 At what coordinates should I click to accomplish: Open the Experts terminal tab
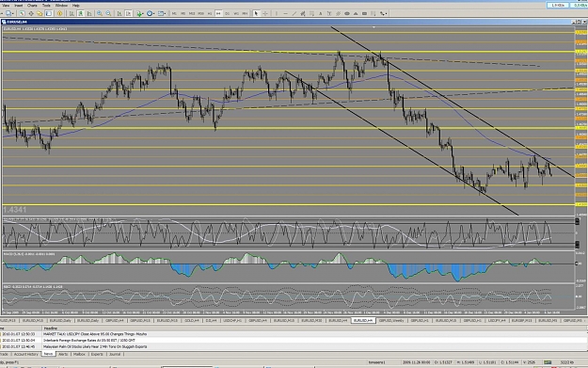(x=97, y=354)
